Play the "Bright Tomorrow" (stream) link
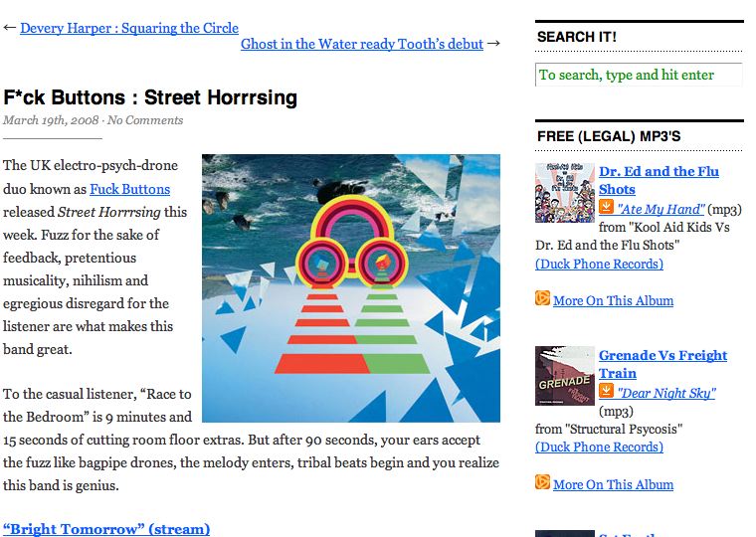The image size is (756, 537). tap(106, 528)
